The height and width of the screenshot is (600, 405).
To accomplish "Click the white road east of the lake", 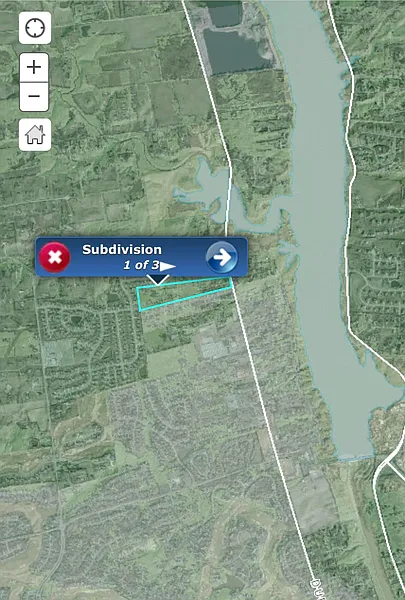I will [x=349, y=191].
